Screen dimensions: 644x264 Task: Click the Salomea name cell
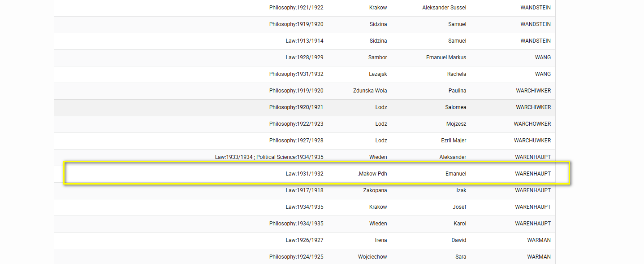coord(456,107)
